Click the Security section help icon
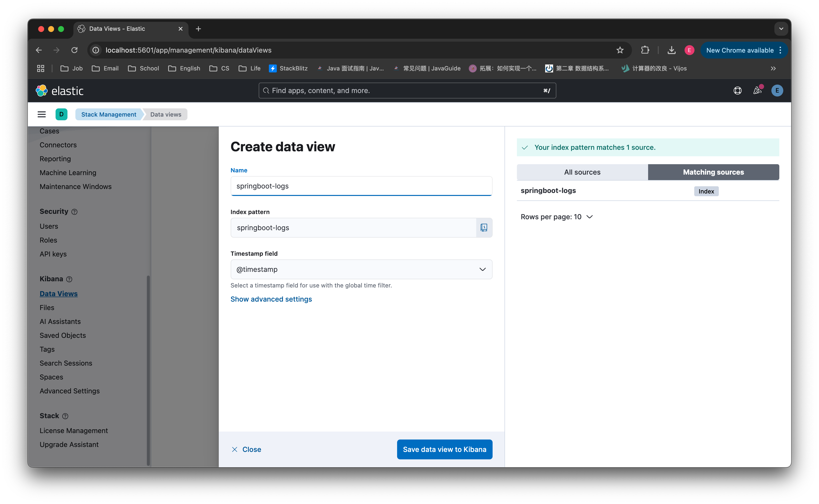 coord(75,212)
